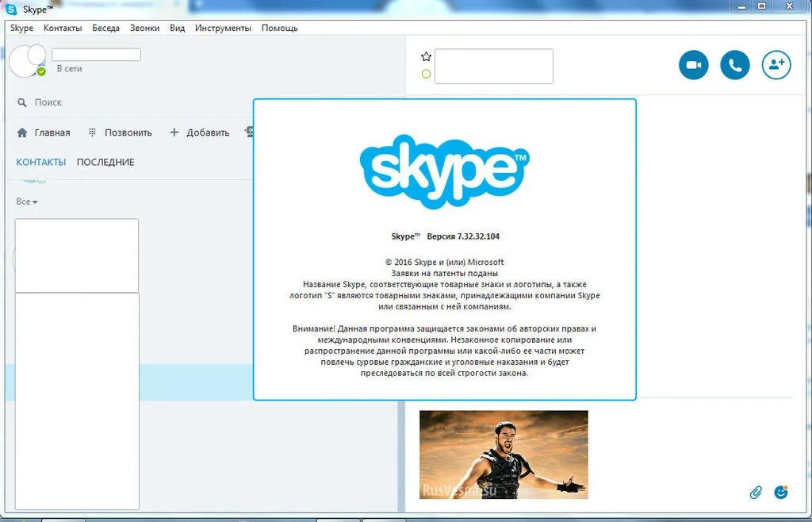The image size is (812, 522).
Task: Open the Gladiator image thumbnail
Action: (x=504, y=454)
